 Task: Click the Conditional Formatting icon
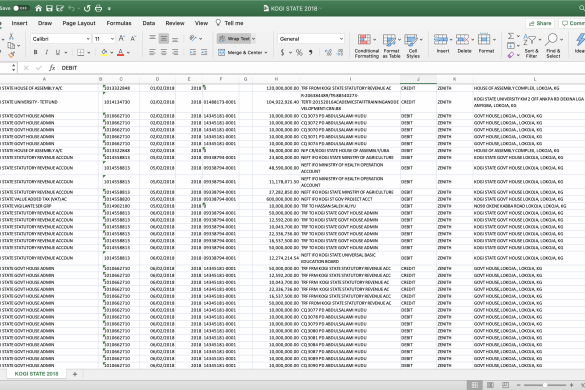[x=364, y=40]
